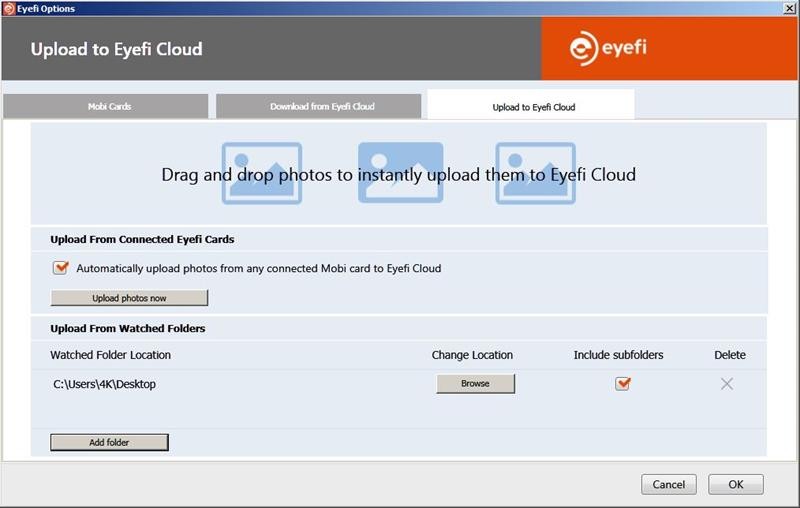This screenshot has height=508, width=800.
Task: Select the C:\Users\4K\Desktop folder path
Action: tap(105, 384)
